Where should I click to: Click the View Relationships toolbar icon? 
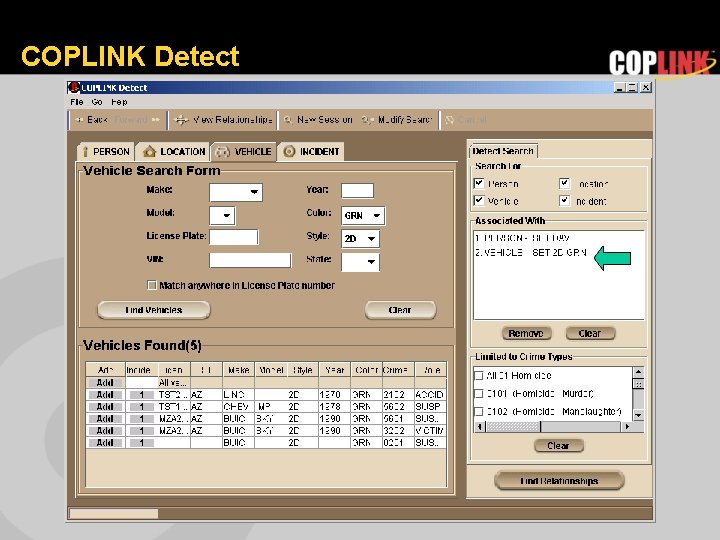[181, 120]
